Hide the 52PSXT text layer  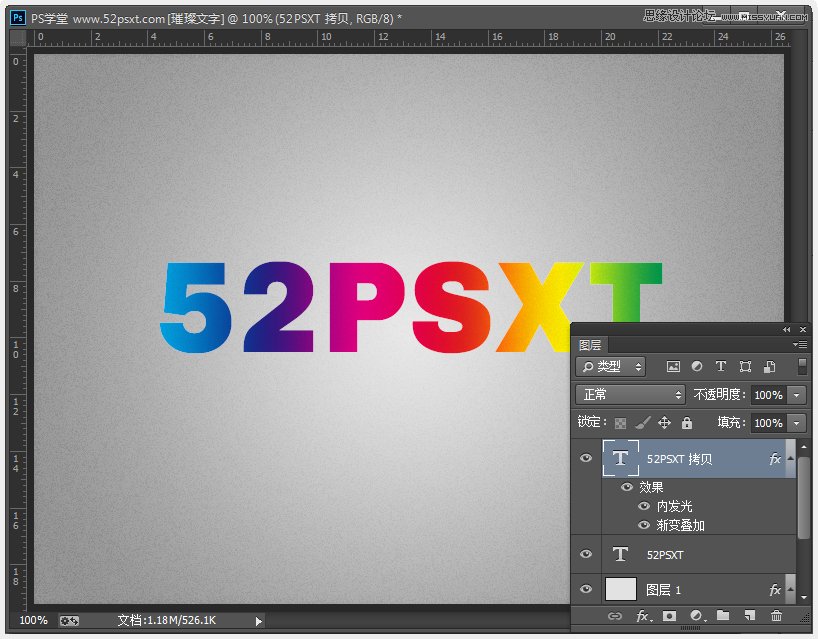pyautogui.click(x=586, y=554)
